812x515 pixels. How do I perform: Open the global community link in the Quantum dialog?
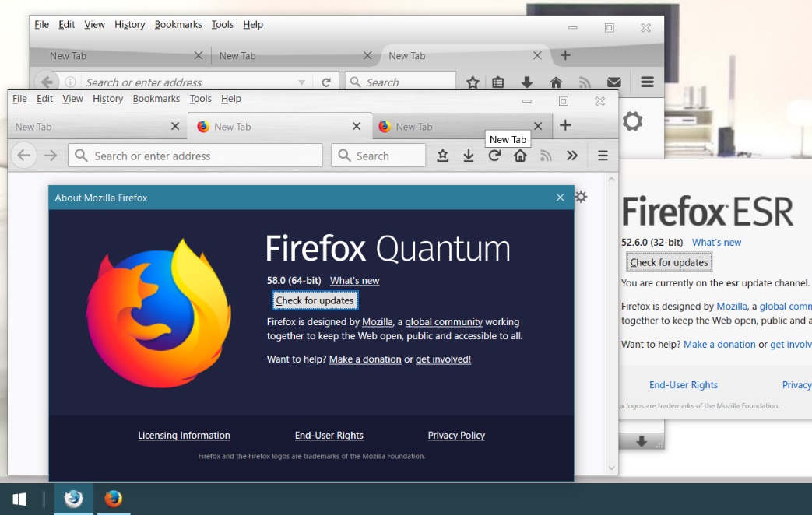point(444,322)
